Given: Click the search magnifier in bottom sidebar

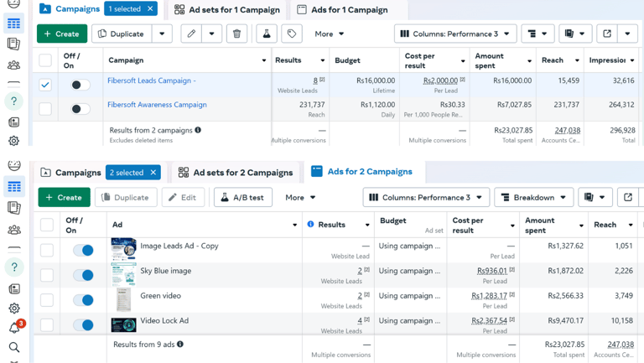Looking at the screenshot, I should coord(14,347).
